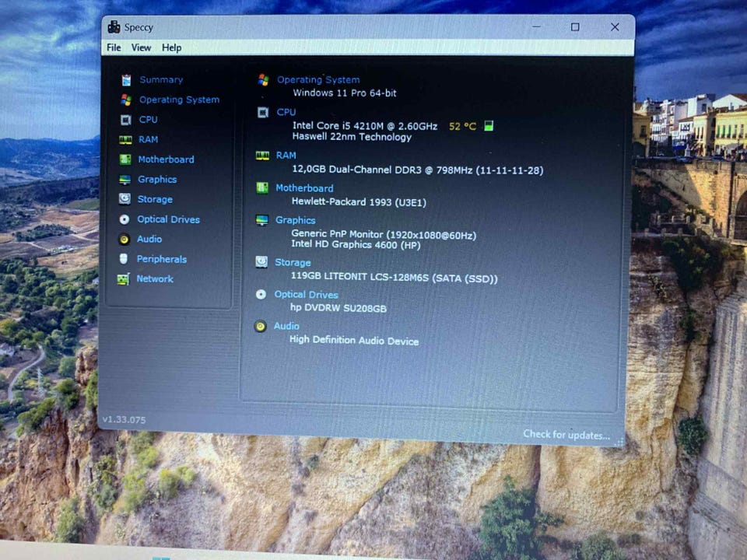Click the Operating System heading link in summary

pos(318,80)
